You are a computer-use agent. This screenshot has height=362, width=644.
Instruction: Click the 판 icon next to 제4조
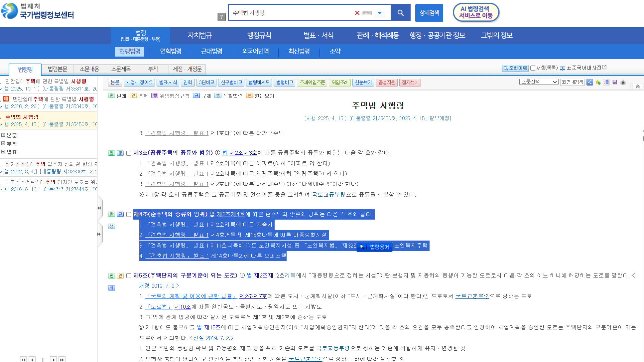(111, 214)
